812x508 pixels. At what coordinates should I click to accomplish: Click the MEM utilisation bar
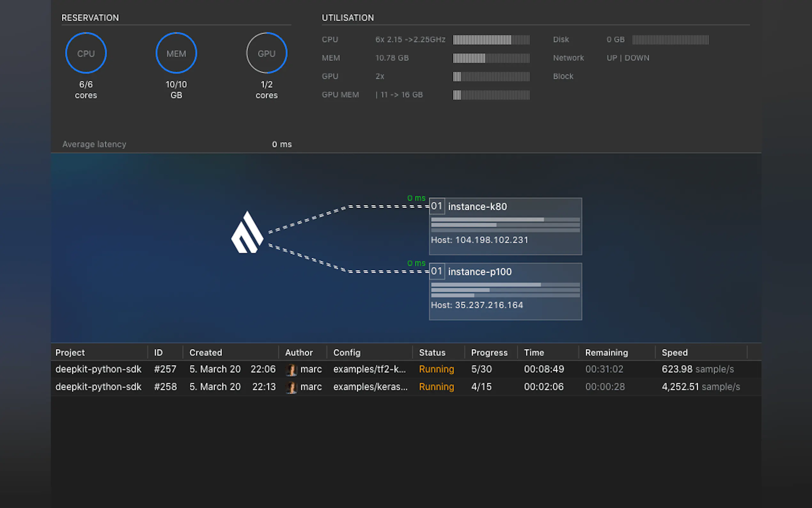[491, 58]
